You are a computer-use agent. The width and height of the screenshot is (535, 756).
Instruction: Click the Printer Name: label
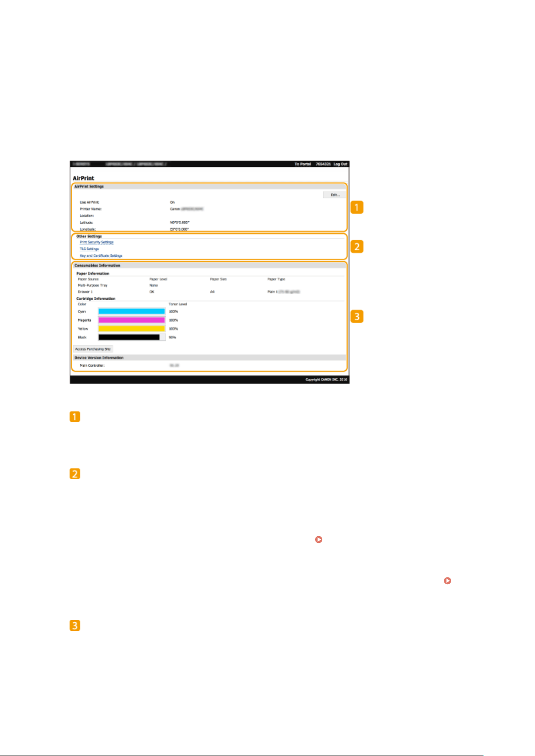click(x=91, y=209)
